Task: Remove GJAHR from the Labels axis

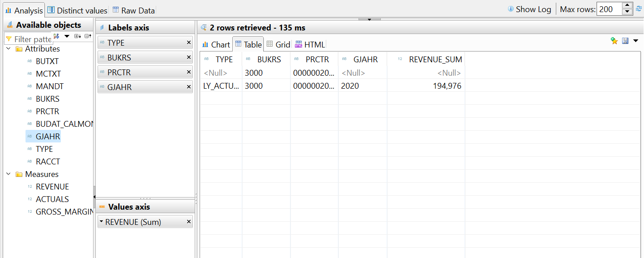Action: pyautogui.click(x=188, y=86)
